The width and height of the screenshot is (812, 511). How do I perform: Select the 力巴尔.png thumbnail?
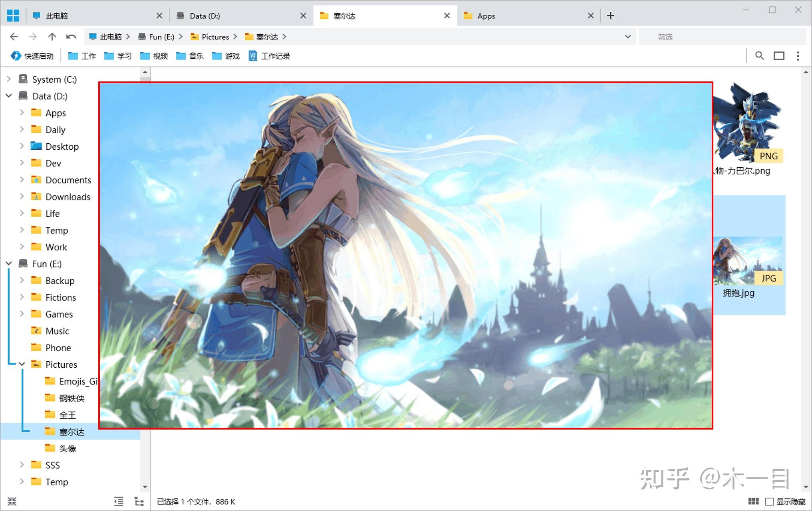pos(748,122)
